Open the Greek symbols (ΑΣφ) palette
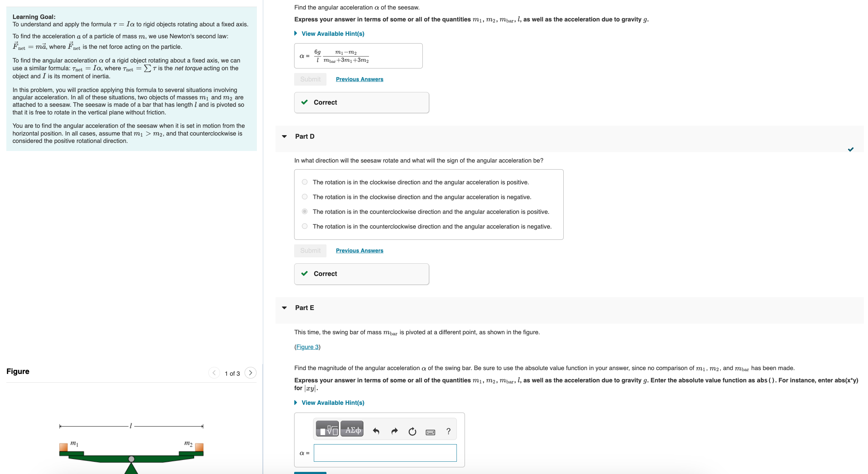 click(x=352, y=428)
